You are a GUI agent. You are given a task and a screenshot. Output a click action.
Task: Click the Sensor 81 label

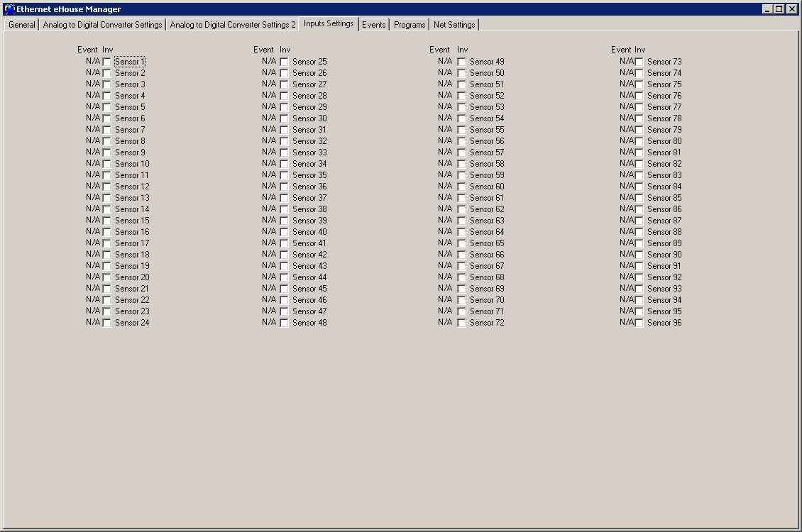664,153
